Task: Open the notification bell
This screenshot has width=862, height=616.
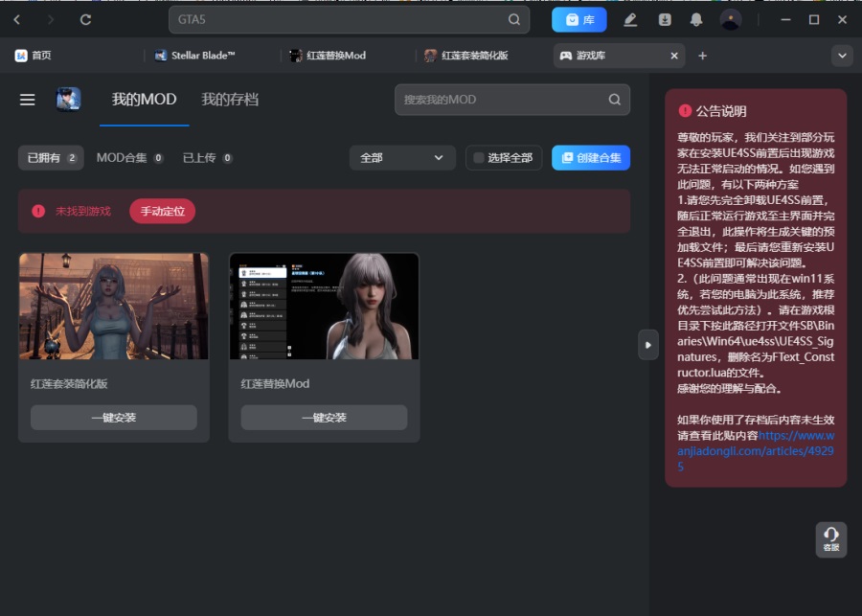Action: pyautogui.click(x=696, y=20)
